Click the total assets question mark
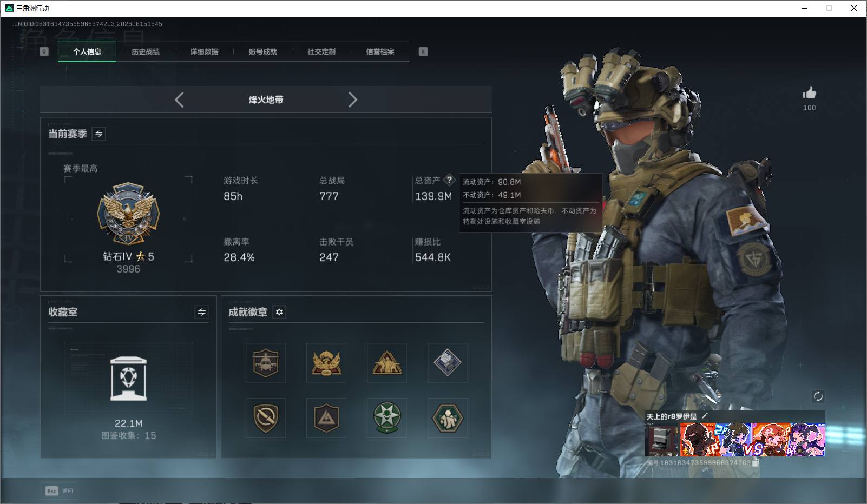The height and width of the screenshot is (504, 867). pos(449,180)
